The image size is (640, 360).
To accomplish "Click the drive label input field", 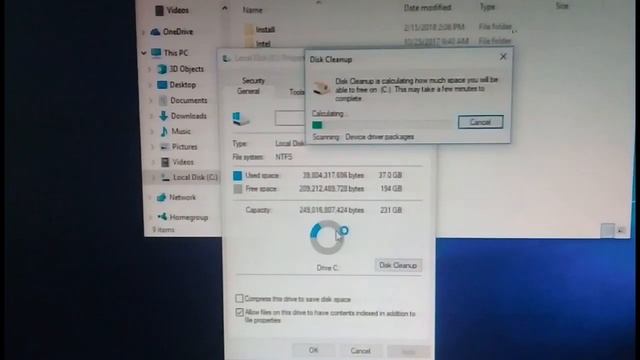I will [x=290, y=118].
